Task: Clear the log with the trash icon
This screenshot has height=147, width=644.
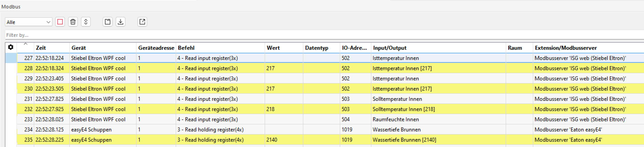Action: click(x=73, y=22)
